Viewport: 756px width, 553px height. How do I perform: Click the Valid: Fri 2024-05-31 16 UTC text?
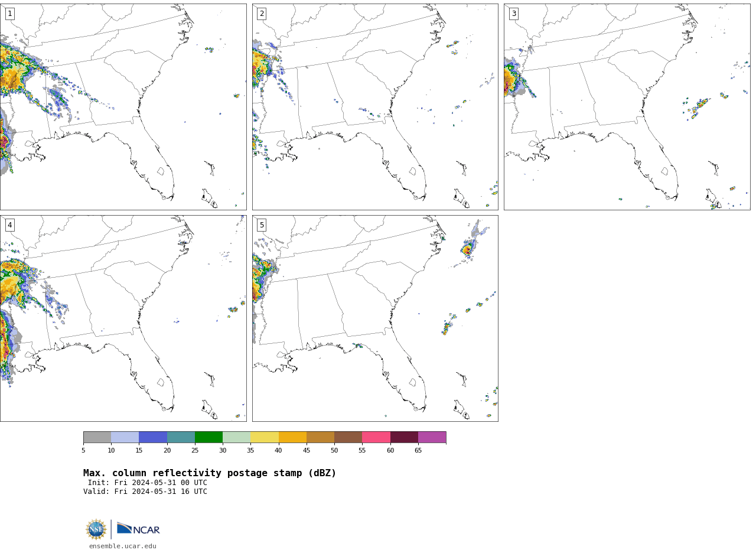(x=145, y=492)
